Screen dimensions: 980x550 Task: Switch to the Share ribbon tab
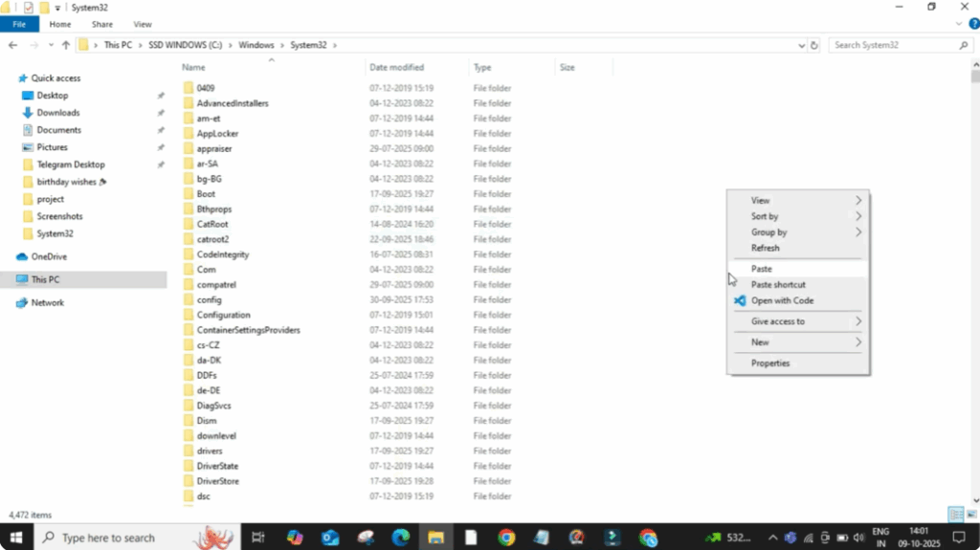(101, 24)
